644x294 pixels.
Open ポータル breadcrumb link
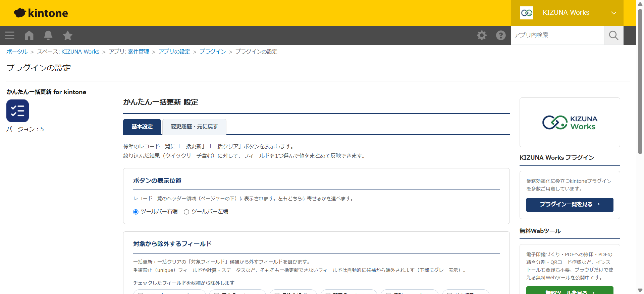click(x=17, y=52)
